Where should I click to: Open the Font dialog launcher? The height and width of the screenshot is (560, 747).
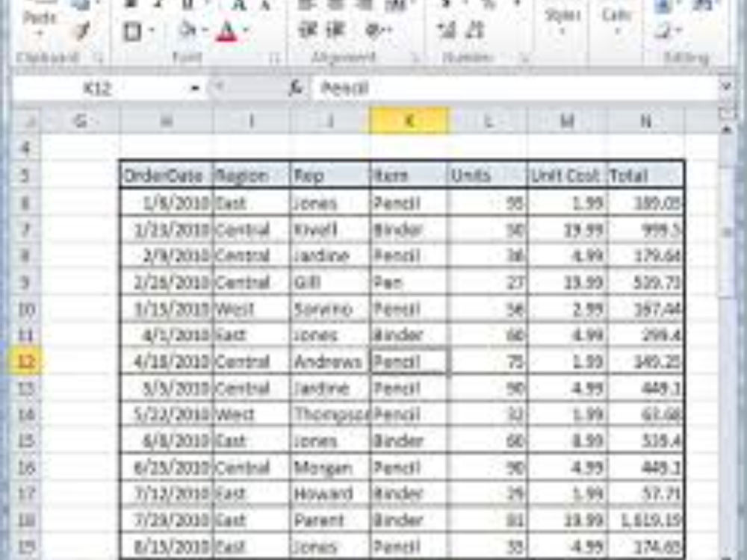pos(274,58)
